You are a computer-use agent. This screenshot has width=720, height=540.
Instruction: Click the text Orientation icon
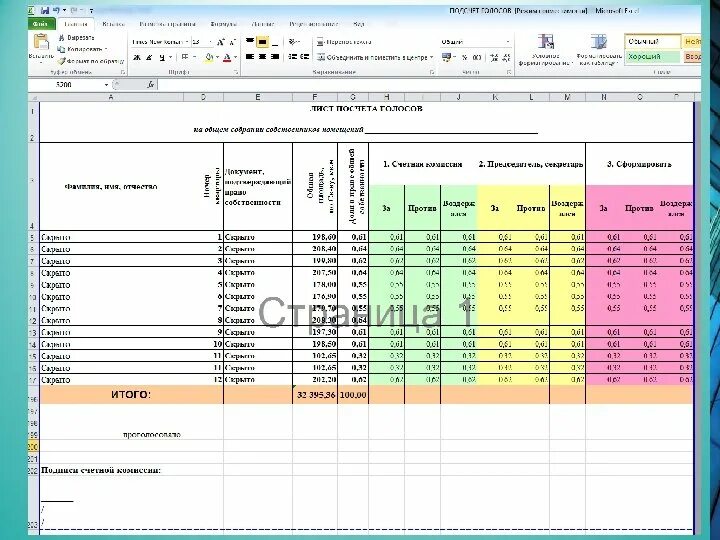(292, 42)
